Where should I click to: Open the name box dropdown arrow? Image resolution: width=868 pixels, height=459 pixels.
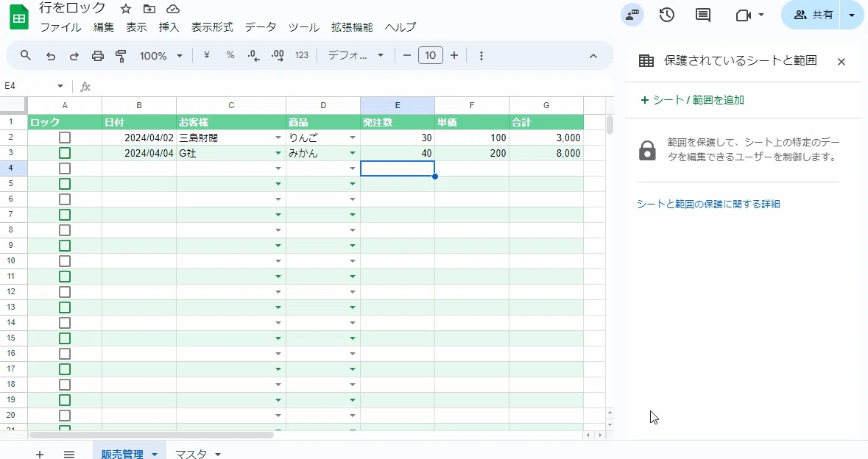pyautogui.click(x=60, y=86)
